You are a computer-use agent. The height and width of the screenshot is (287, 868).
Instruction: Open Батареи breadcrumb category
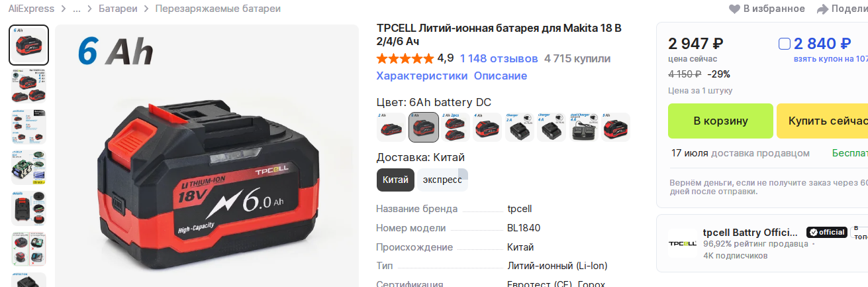(x=118, y=9)
